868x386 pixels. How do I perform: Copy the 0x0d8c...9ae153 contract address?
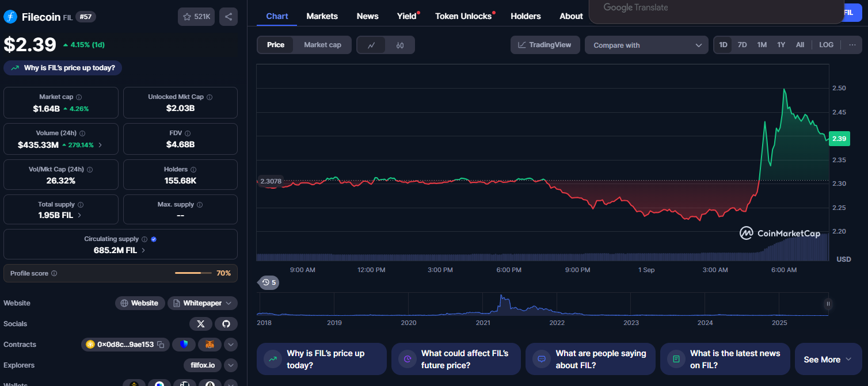pos(161,345)
